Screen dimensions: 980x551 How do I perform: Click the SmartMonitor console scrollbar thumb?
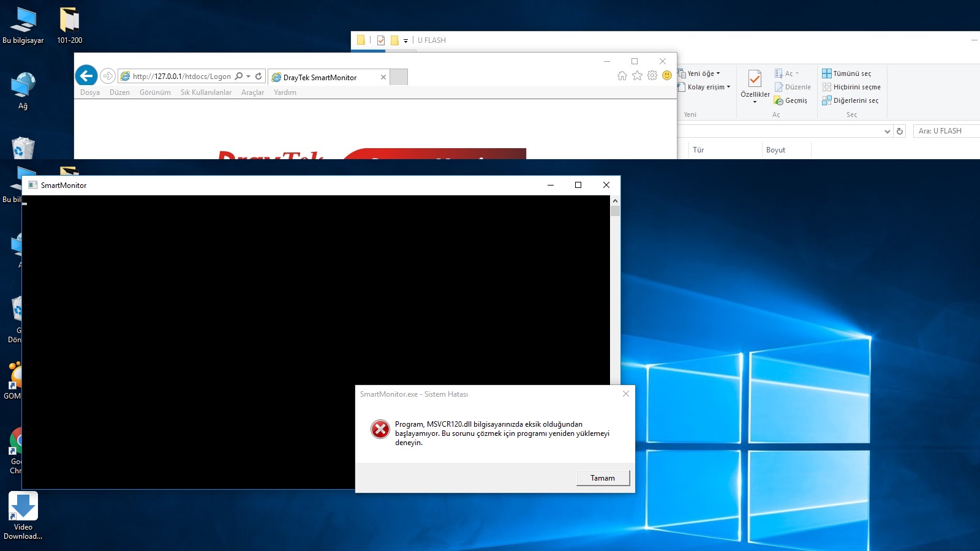[x=615, y=211]
